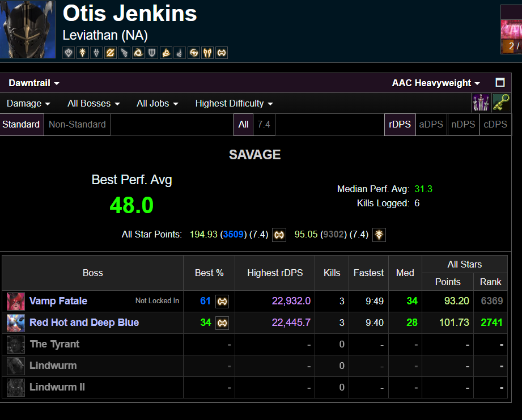Select the Machinist gun job icon
The image size is (522, 420).
point(124,53)
